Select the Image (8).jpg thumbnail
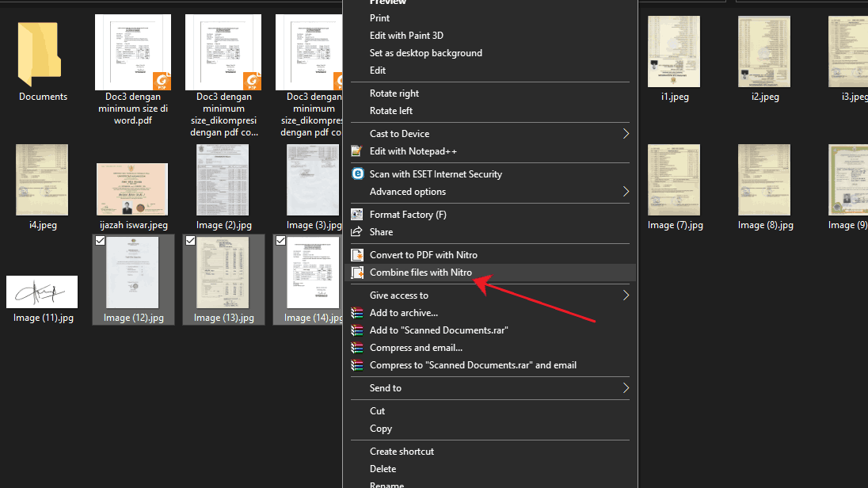The image size is (868, 488). point(764,180)
